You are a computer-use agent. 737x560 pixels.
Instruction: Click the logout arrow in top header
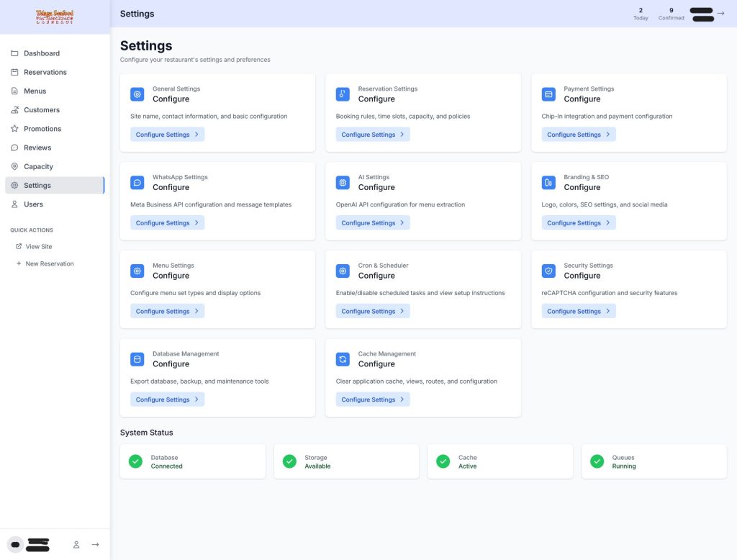click(x=721, y=13)
